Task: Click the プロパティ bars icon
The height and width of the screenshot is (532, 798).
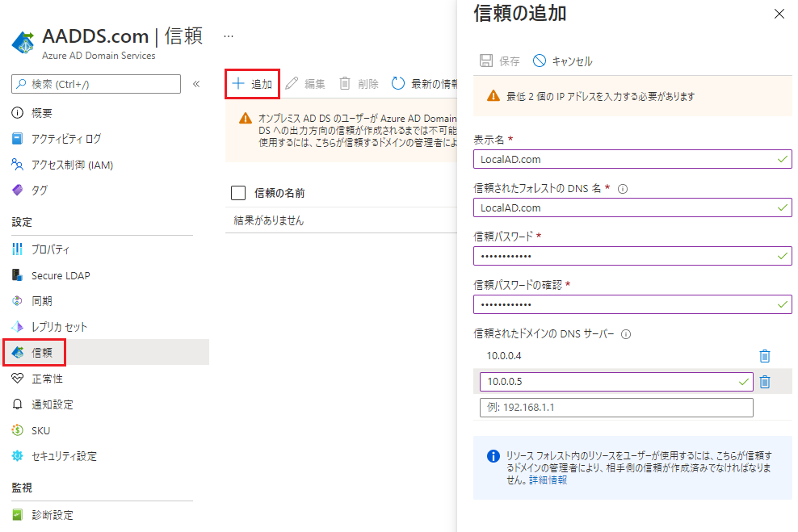Action: point(17,249)
